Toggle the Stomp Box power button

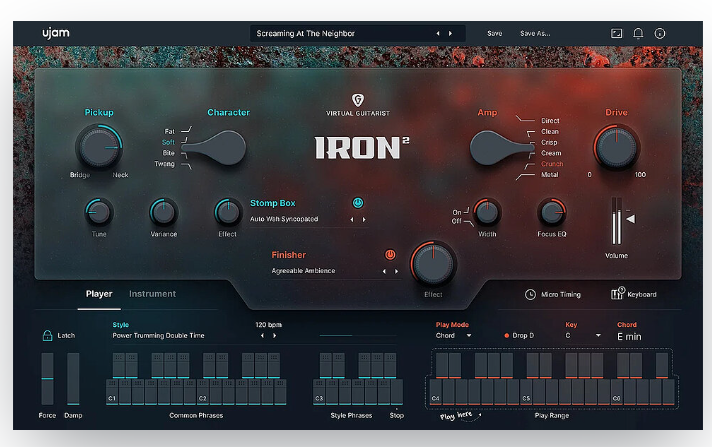click(x=358, y=203)
